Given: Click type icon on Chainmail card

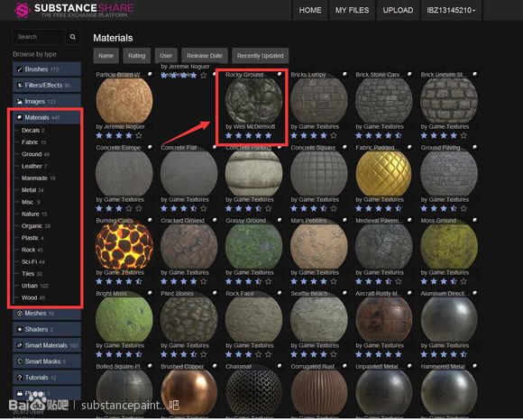Looking at the screenshot, I should tap(280, 366).
